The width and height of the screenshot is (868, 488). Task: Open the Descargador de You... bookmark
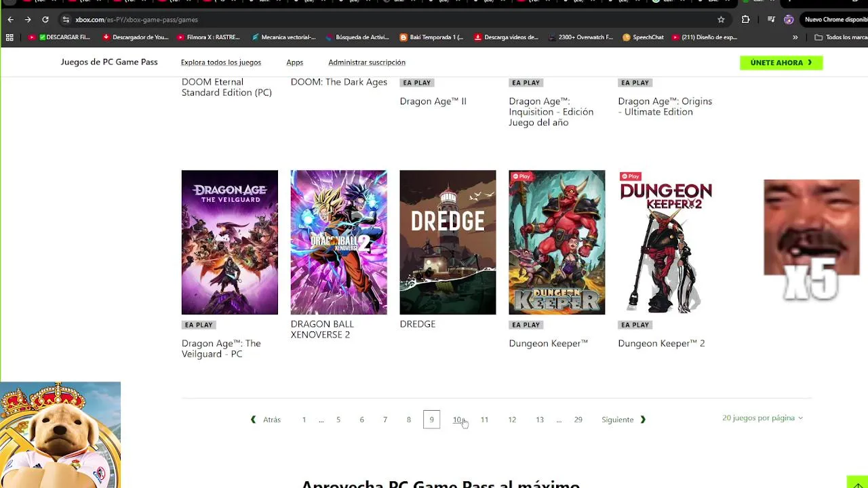[x=136, y=37]
